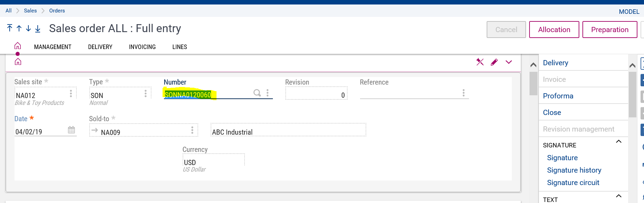Screen dimensions: 644x203
Task: Click the next record down arrow
Action: click(x=28, y=28)
